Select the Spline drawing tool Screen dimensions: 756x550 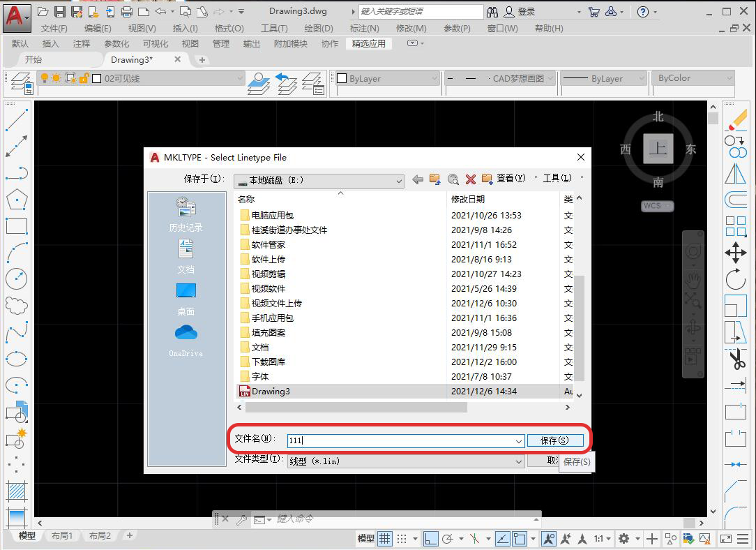pos(17,332)
